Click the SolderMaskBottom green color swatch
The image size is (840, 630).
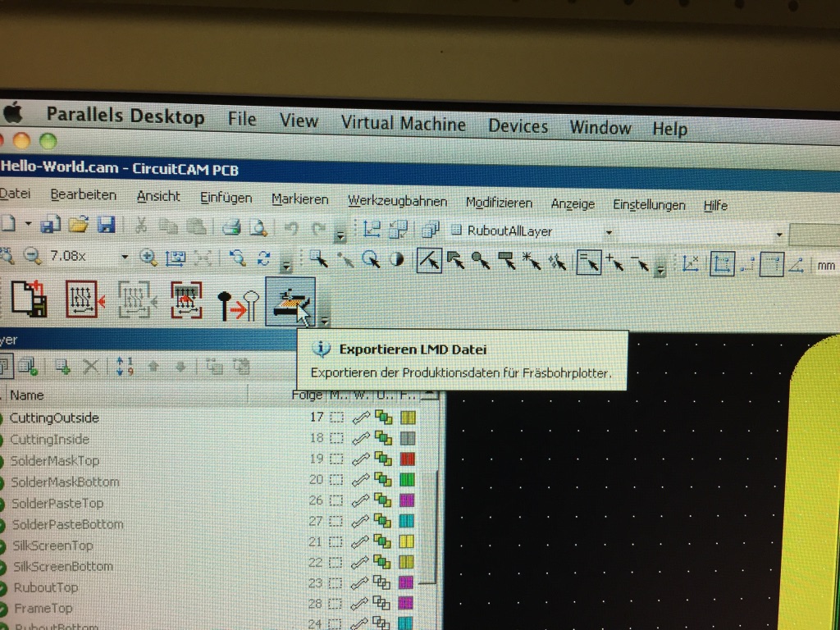[x=407, y=479]
